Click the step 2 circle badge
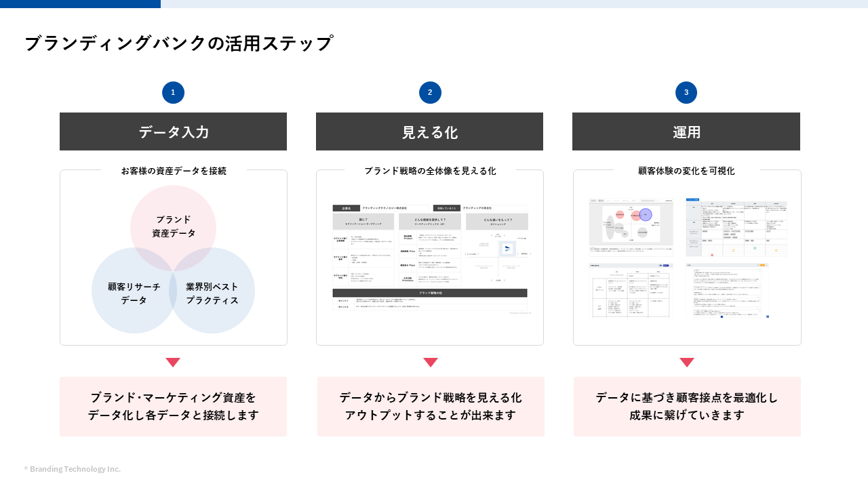This screenshot has width=868, height=488. (x=430, y=92)
